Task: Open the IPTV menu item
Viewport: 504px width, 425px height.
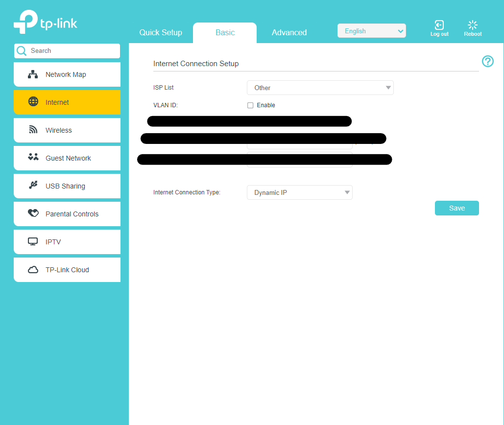Action: pos(67,242)
